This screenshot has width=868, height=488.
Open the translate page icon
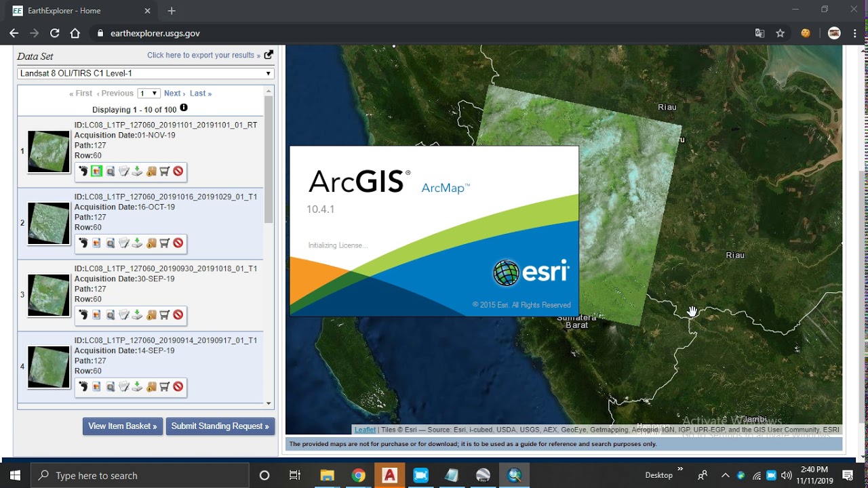(760, 33)
